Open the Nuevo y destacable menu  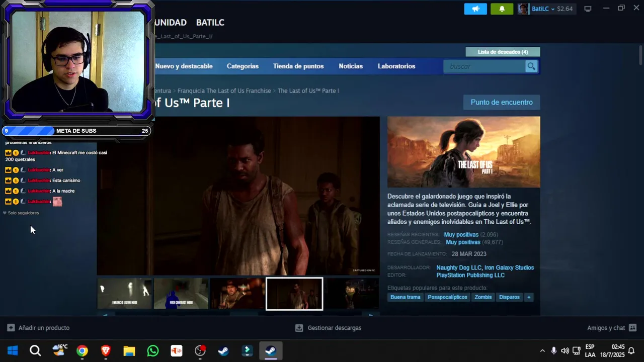click(x=184, y=66)
